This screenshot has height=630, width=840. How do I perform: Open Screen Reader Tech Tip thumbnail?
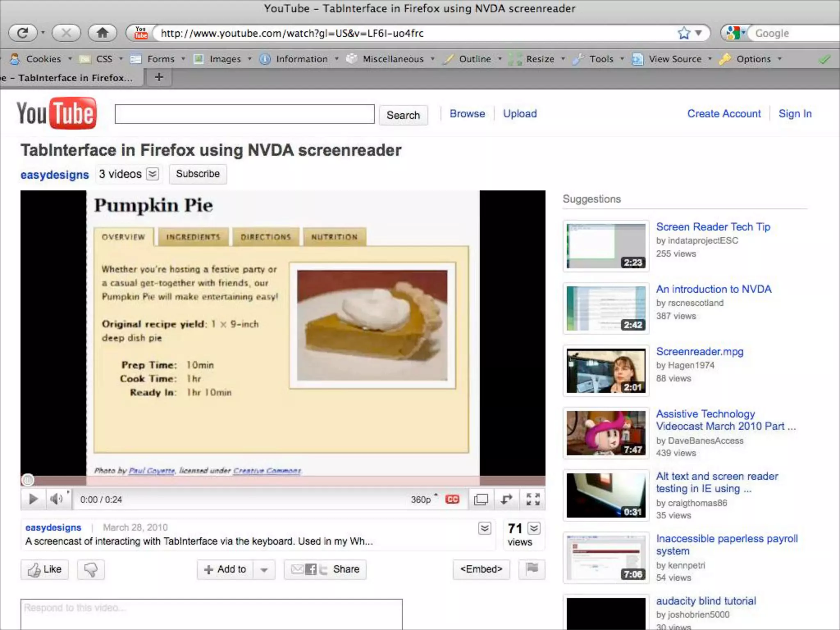606,246
